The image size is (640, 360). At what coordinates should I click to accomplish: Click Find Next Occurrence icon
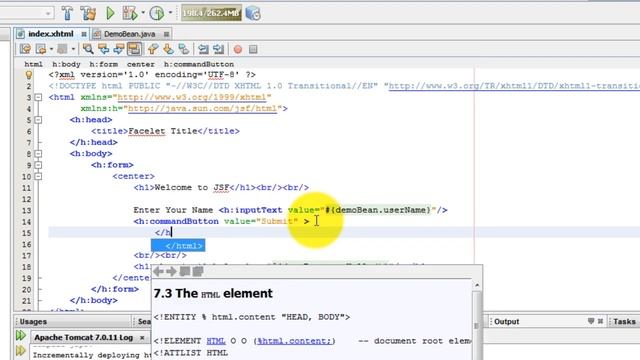(119, 49)
